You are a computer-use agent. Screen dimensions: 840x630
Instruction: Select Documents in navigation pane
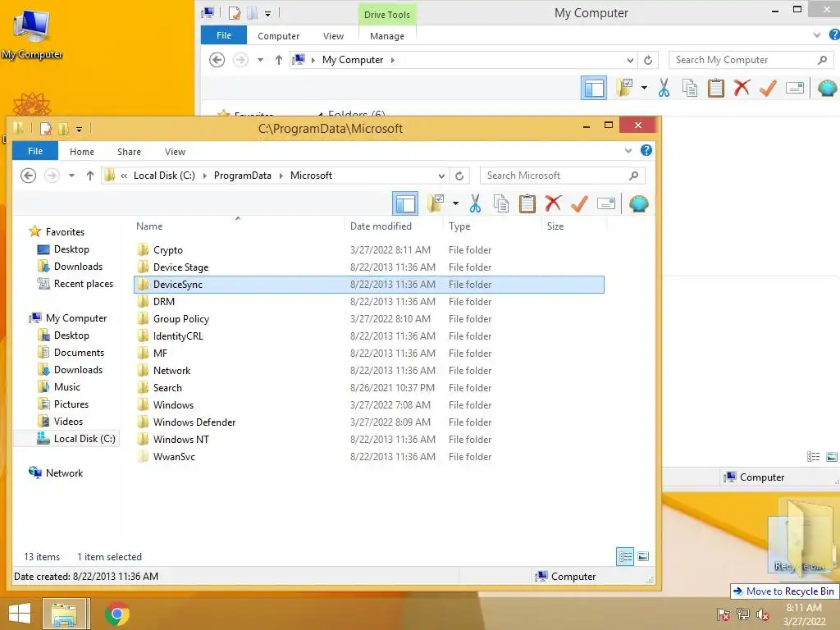pyautogui.click(x=79, y=353)
